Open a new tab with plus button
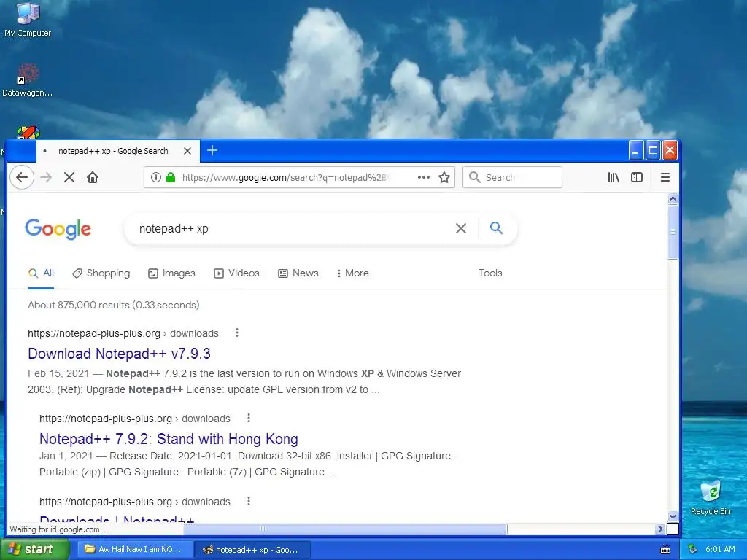Viewport: 747px width, 560px height. tap(212, 150)
